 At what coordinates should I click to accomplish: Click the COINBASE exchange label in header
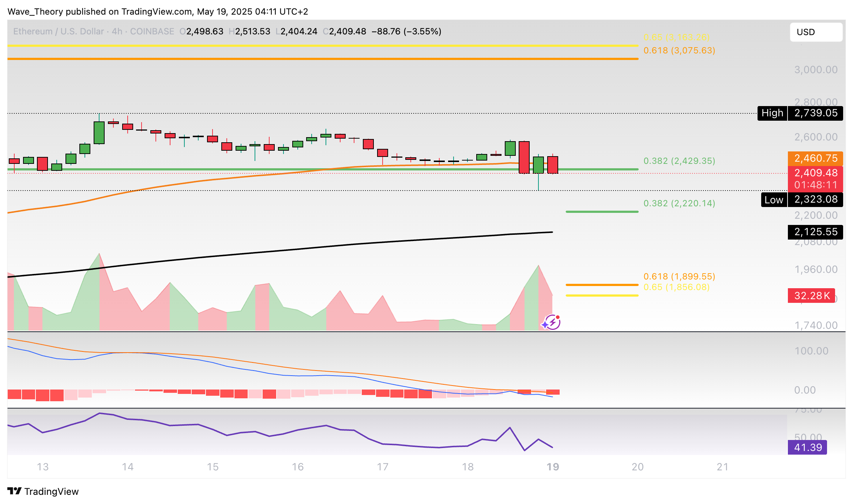coord(152,31)
